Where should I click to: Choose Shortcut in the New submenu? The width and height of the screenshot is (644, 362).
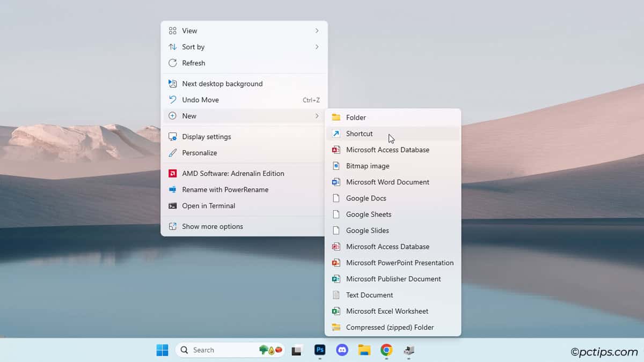393,134
